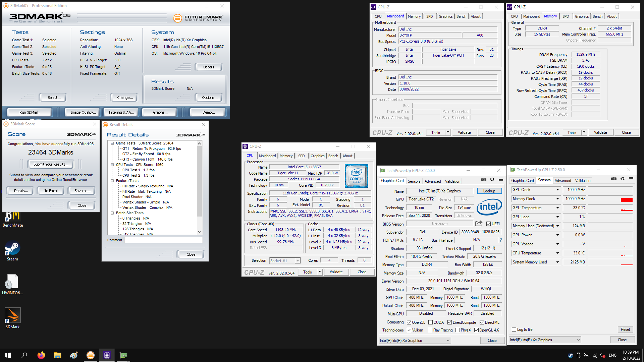644x362 pixels.
Task: Open the Memory Clock sensor dropdown
Action: coord(557,199)
